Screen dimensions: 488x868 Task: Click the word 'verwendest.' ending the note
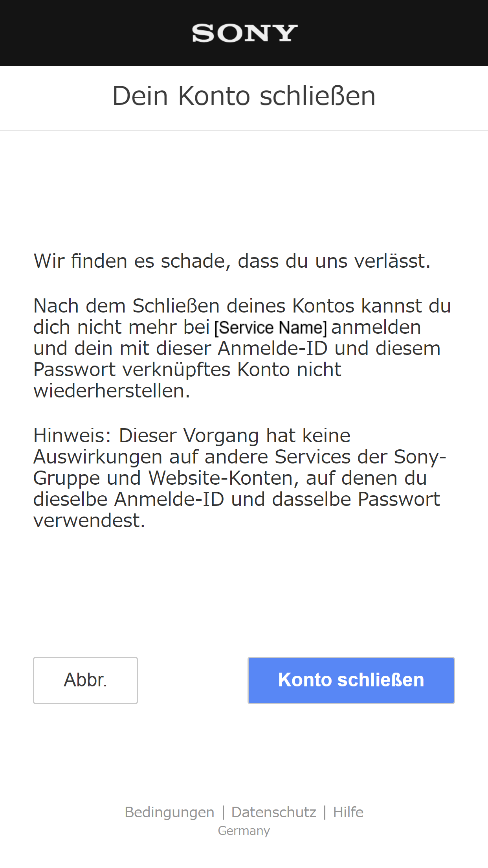coord(89,520)
